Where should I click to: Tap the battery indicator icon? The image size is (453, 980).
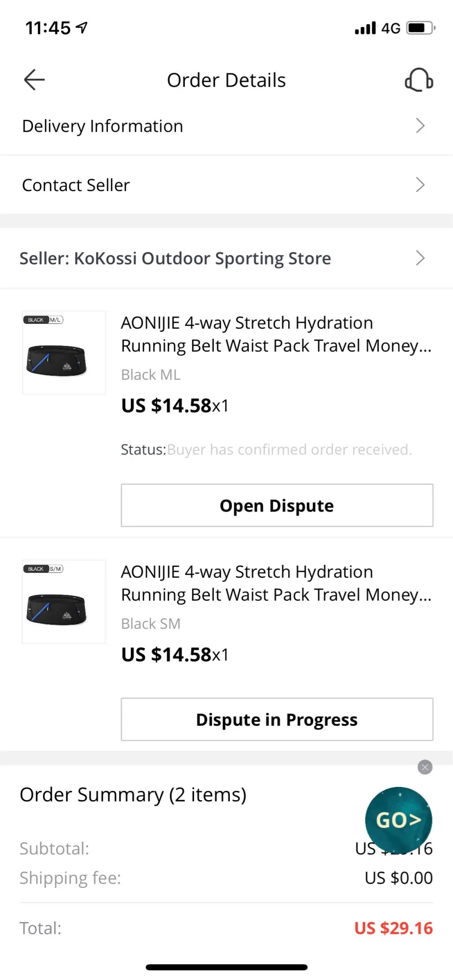click(x=421, y=28)
